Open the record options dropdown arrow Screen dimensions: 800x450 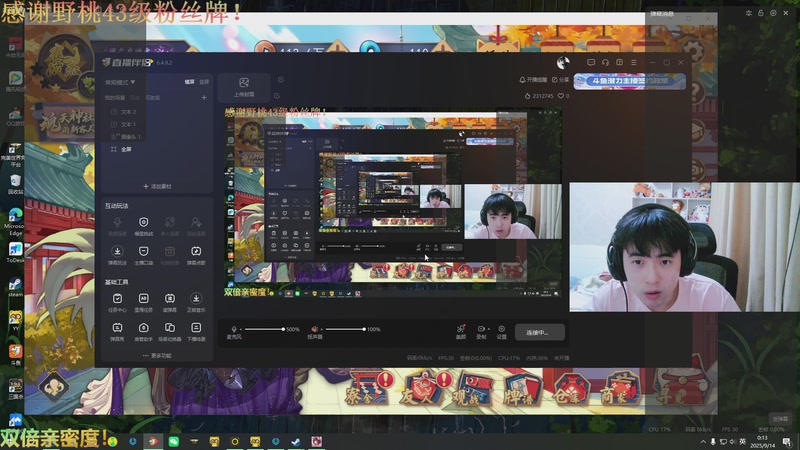pyautogui.click(x=488, y=329)
